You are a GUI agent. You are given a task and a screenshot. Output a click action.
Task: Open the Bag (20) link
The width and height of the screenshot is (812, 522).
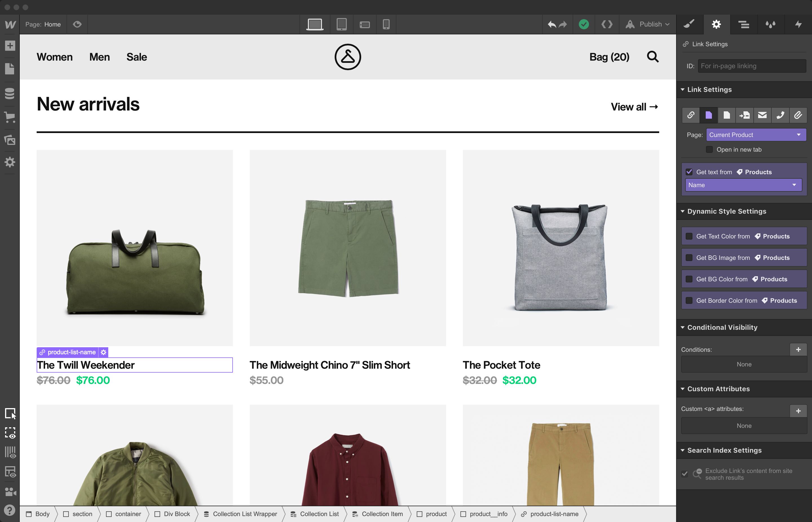point(609,57)
